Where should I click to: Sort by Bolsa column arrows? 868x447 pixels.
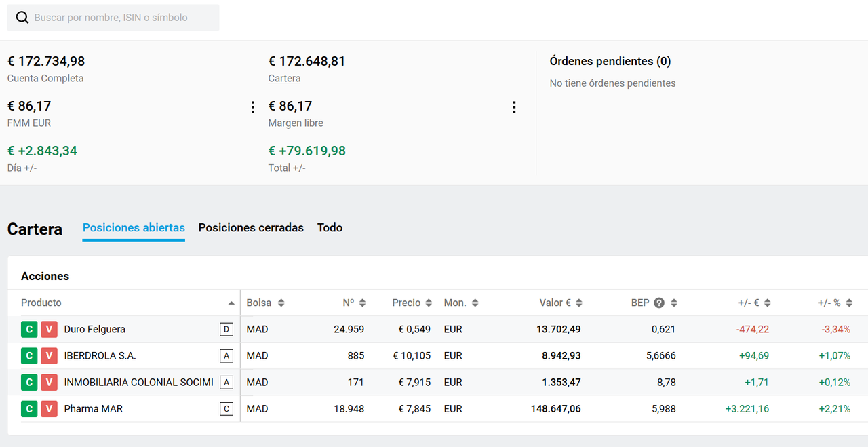(281, 303)
